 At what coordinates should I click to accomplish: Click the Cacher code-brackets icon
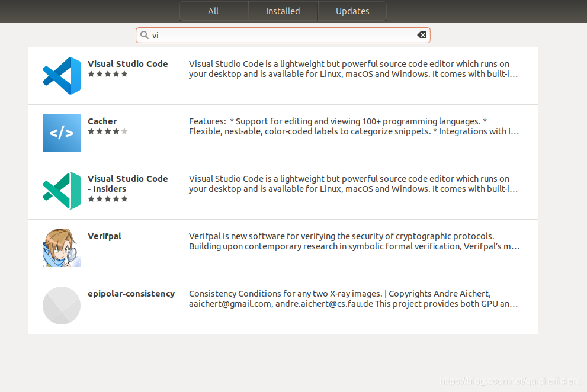[62, 133]
